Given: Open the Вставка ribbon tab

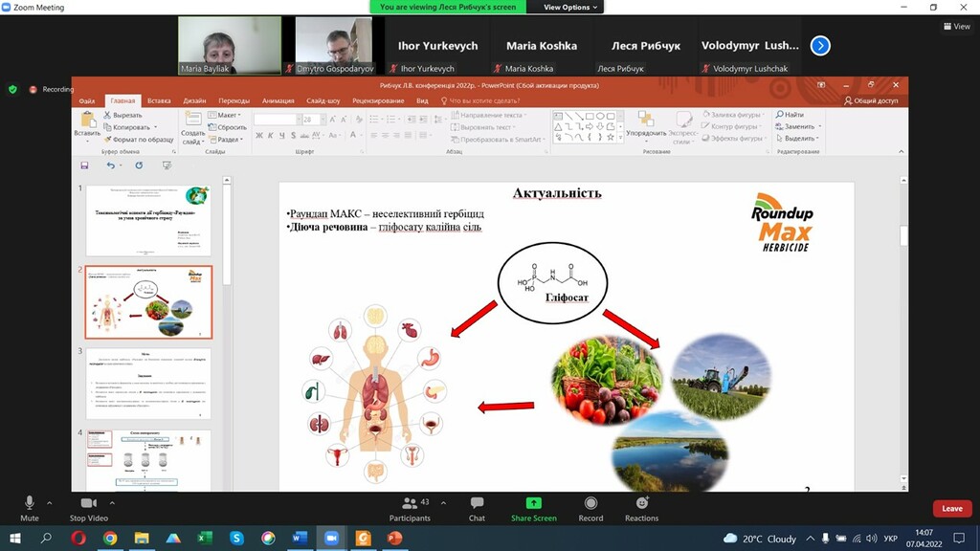Looking at the screenshot, I should (x=159, y=100).
